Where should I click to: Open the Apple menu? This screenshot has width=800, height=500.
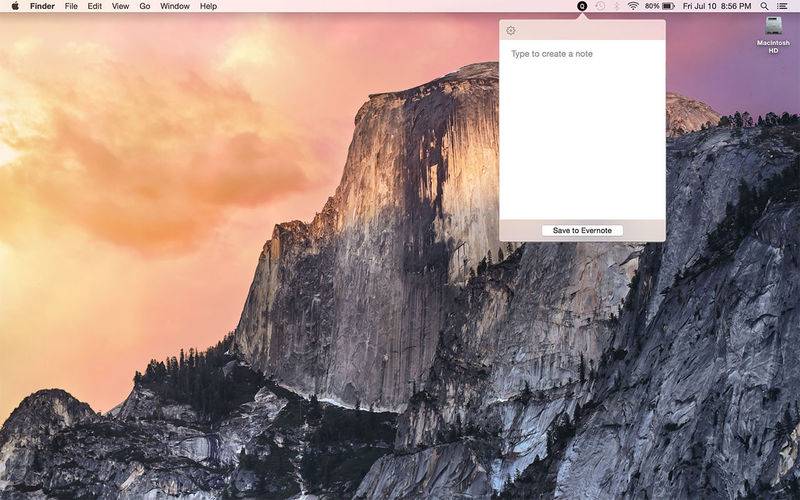[x=15, y=6]
